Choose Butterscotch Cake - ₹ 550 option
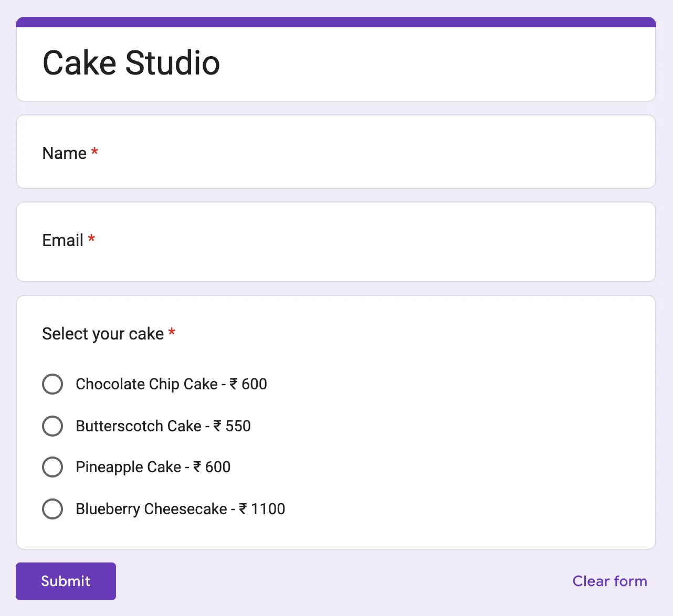The width and height of the screenshot is (673, 616). [52, 426]
